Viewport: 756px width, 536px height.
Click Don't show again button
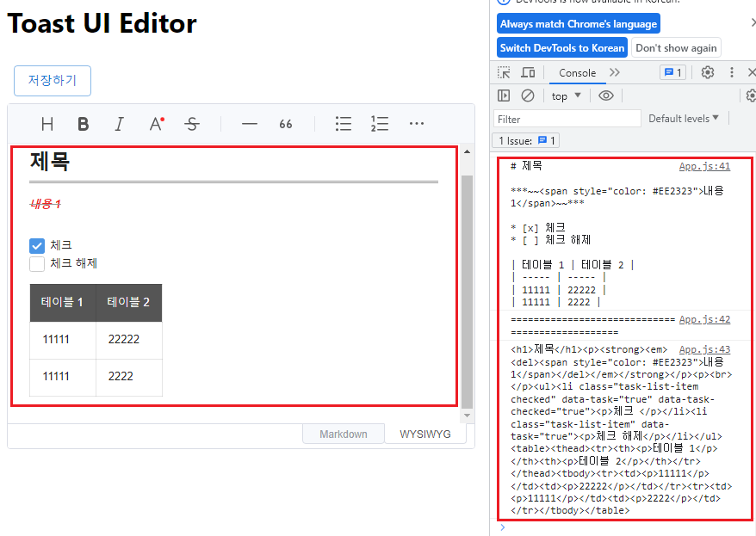coord(676,47)
